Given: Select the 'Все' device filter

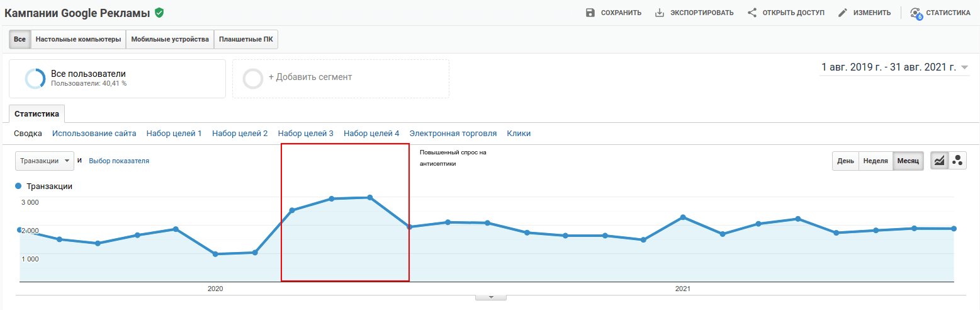Looking at the screenshot, I should [20, 39].
